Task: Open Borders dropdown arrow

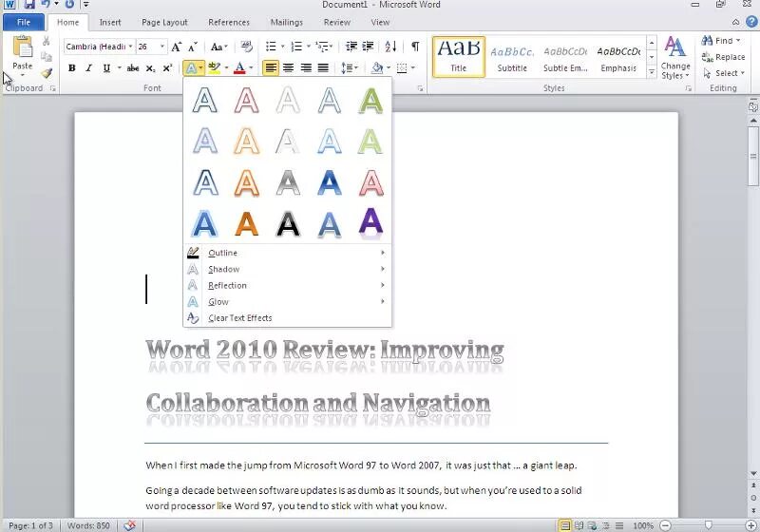Action: click(413, 68)
